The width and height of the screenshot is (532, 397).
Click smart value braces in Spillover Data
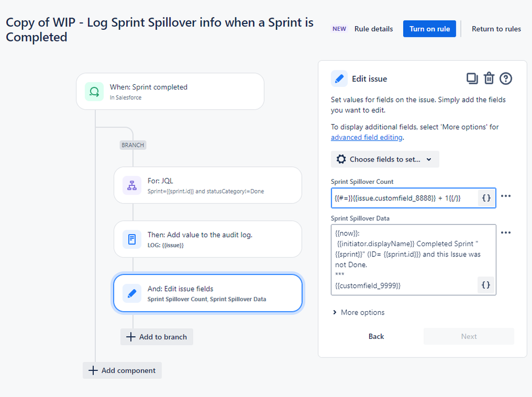click(x=486, y=285)
